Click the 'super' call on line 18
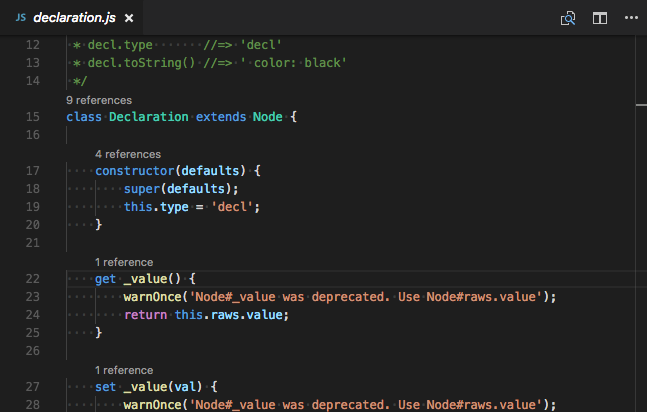Screen dimensions: 647x412 (x=141, y=189)
